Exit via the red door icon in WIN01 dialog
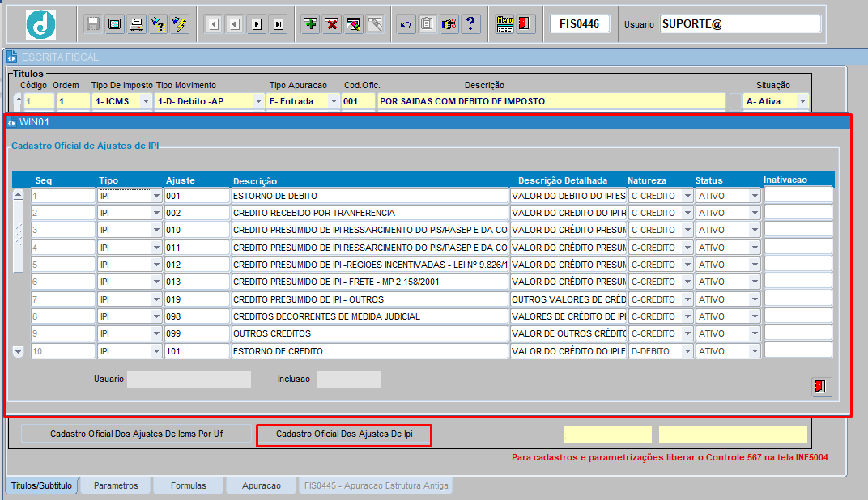 click(821, 388)
